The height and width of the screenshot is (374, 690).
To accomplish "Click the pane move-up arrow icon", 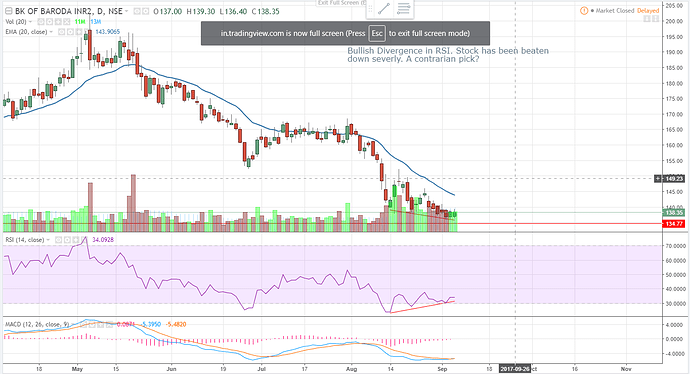I will pos(647,19).
